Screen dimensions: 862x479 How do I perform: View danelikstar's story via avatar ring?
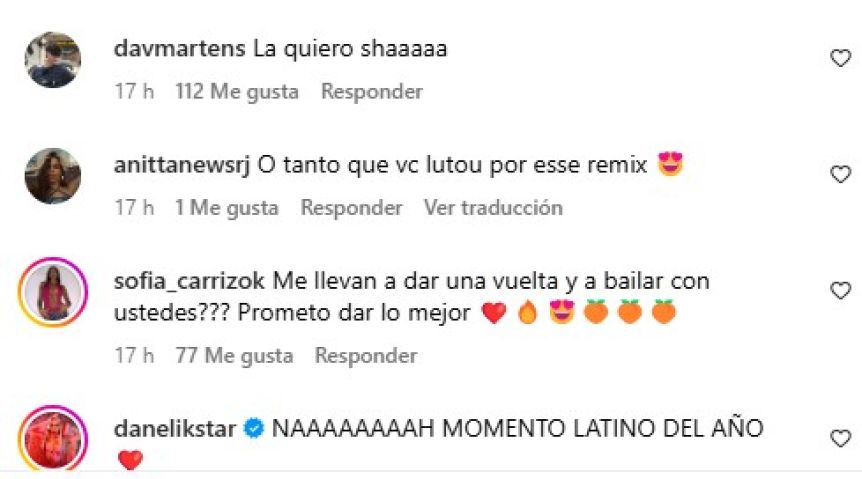click(x=53, y=438)
